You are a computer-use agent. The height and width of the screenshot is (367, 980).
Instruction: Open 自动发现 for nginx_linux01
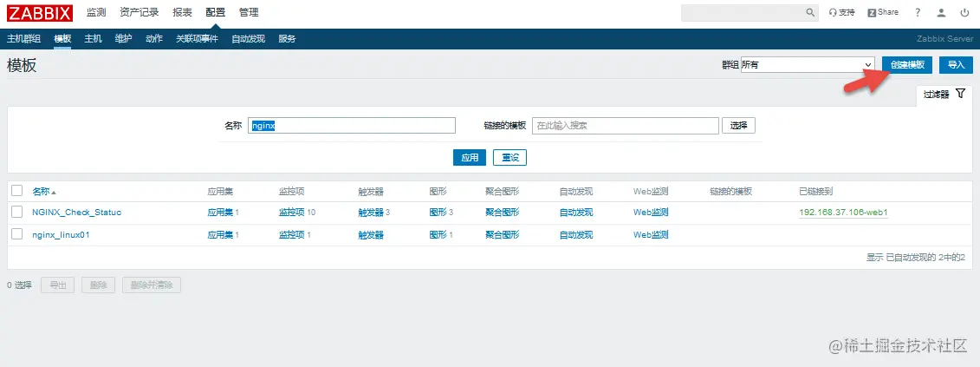coord(576,235)
